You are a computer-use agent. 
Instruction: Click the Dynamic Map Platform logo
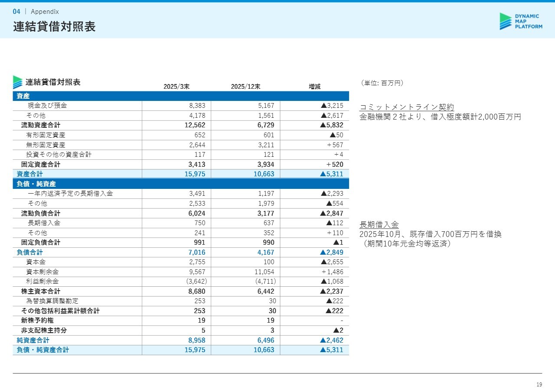point(521,21)
